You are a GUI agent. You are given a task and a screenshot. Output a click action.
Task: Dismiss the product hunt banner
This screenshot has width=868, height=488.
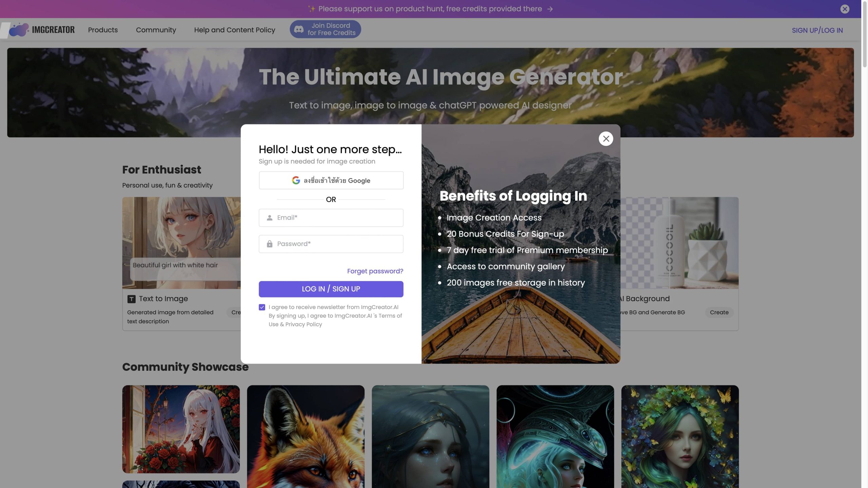845,9
